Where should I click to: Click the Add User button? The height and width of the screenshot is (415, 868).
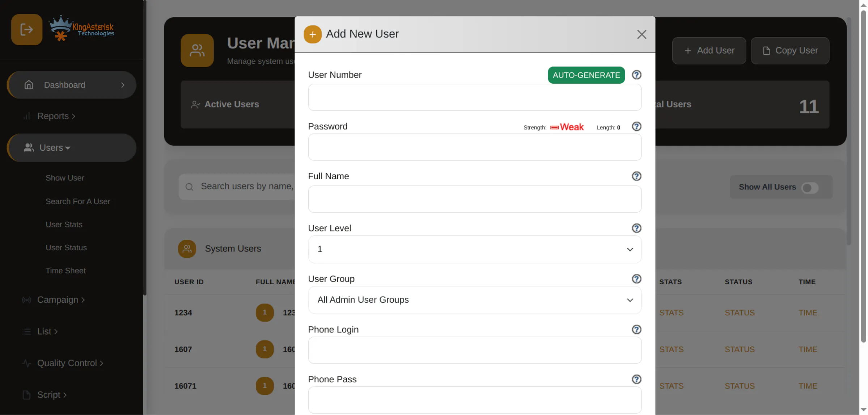tap(709, 50)
